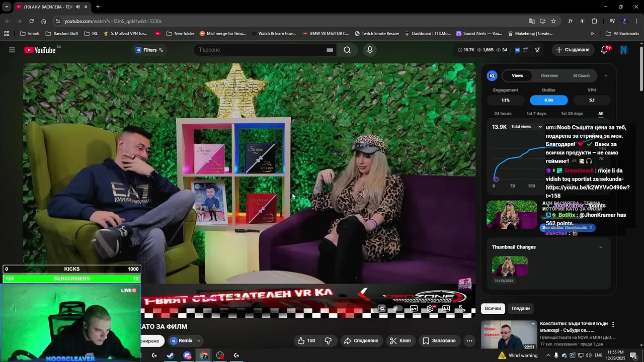
Task: Open Chrome media control icon
Action: tap(612, 21)
